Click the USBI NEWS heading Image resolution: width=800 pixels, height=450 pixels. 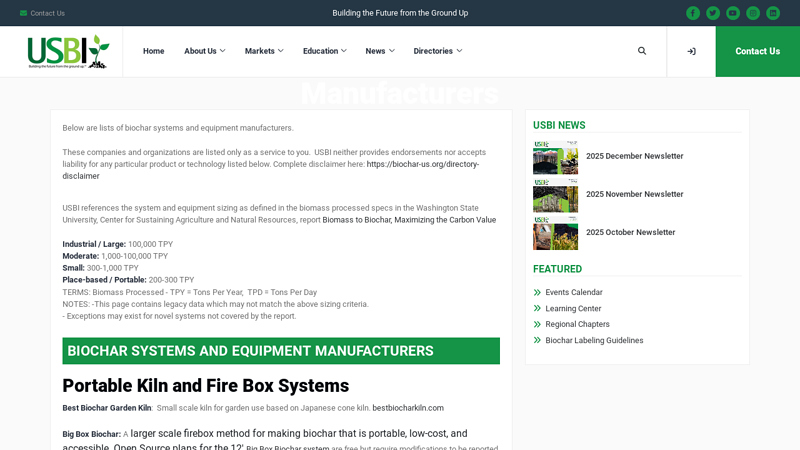point(559,126)
